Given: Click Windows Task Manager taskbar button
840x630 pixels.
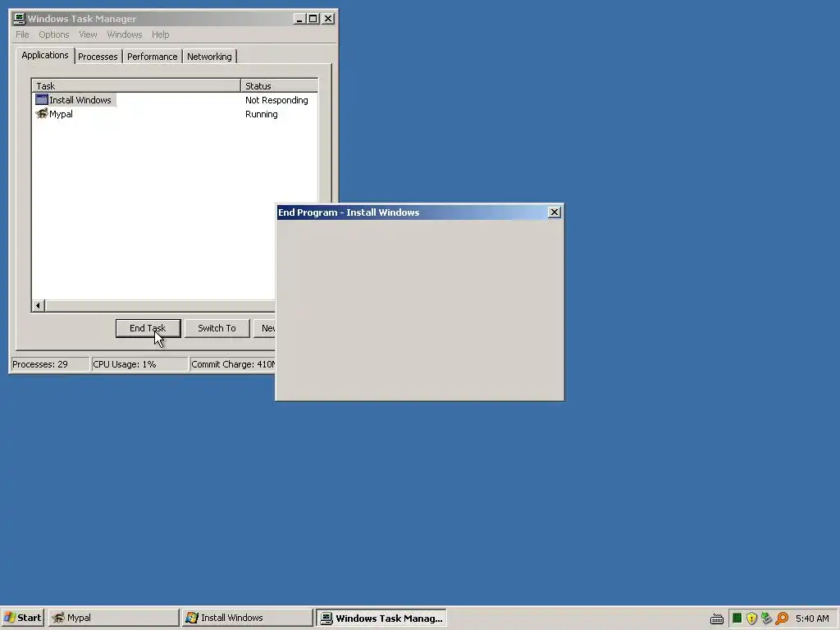Looking at the screenshot, I should point(381,618).
